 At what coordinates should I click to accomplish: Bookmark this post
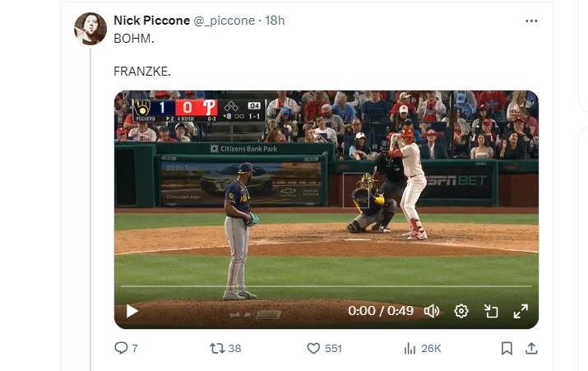click(507, 348)
